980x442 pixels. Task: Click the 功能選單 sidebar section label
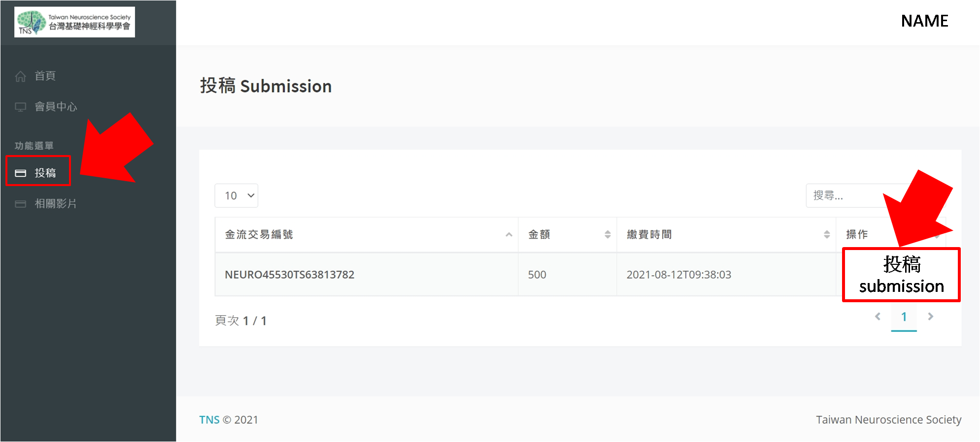34,146
